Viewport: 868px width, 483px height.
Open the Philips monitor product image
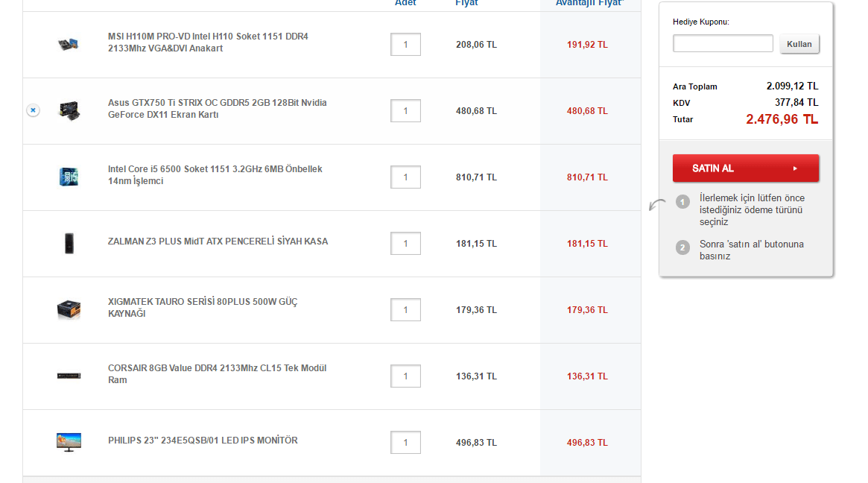[69, 441]
